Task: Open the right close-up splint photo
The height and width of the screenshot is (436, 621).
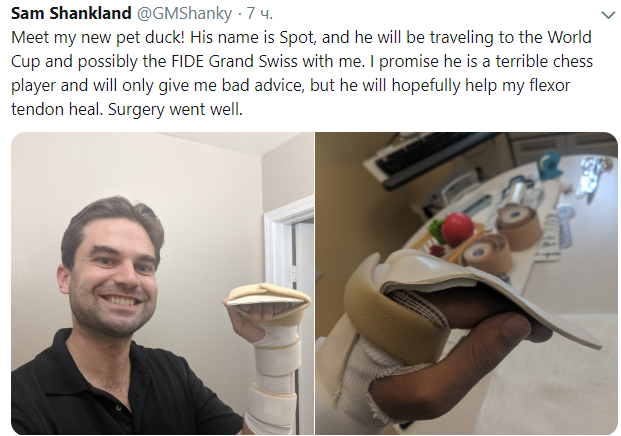Action: 467,283
